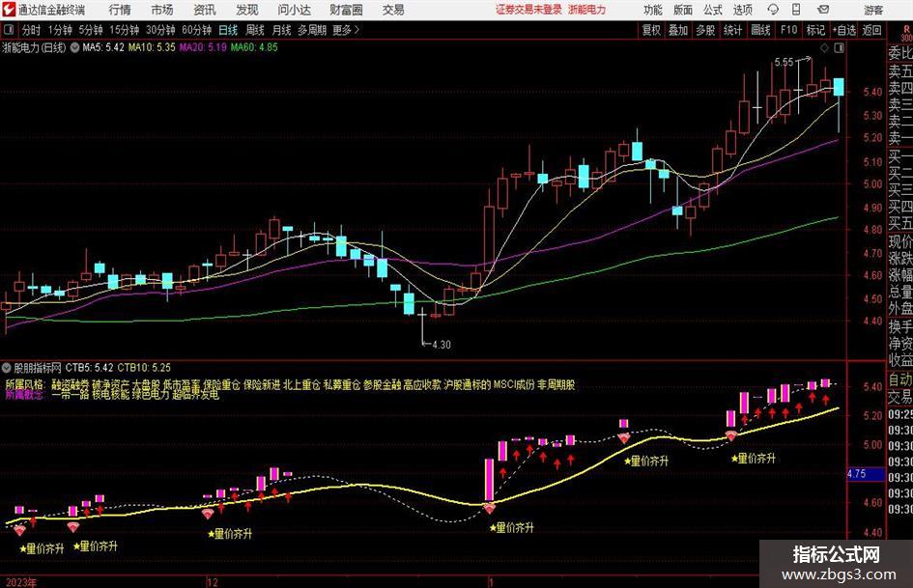Switch to 分时 chart tab
The width and height of the screenshot is (913, 588).
pyautogui.click(x=31, y=30)
